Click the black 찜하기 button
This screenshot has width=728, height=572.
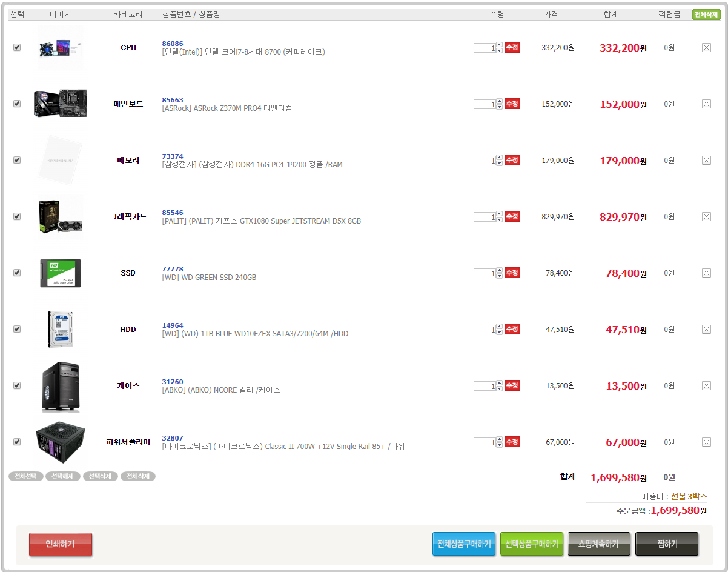667,544
